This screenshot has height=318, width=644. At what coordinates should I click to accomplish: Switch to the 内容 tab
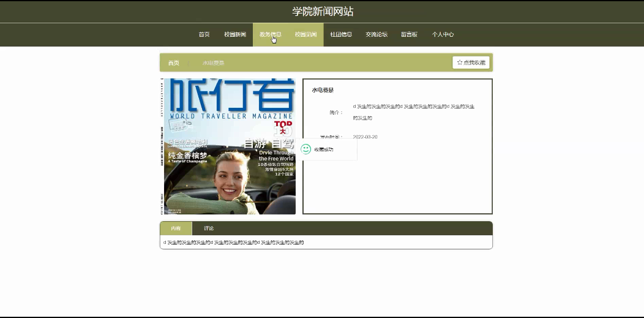pyautogui.click(x=176, y=228)
